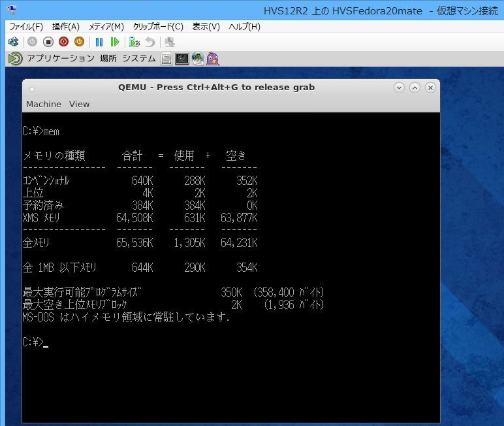
Task: Maximize the QEMU window
Action: click(415, 88)
